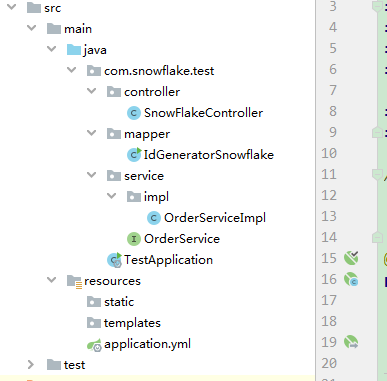The image size is (387, 381).
Task: Click the resources folder icon
Action: [x=74, y=281]
